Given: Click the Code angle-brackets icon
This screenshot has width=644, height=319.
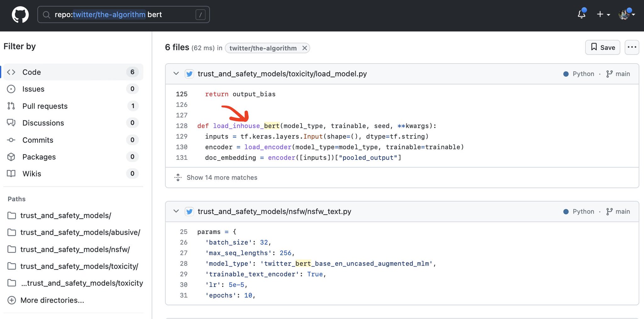Looking at the screenshot, I should (11, 72).
